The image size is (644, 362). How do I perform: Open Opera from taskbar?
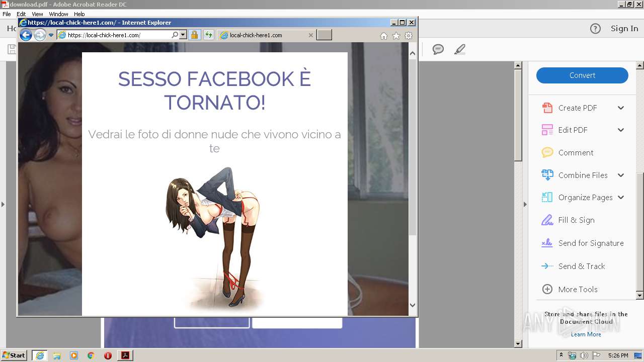(108, 355)
